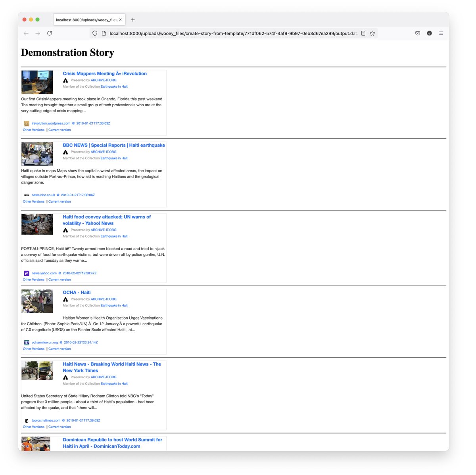Close the localhost tab
476x475 pixels.
[x=120, y=20]
